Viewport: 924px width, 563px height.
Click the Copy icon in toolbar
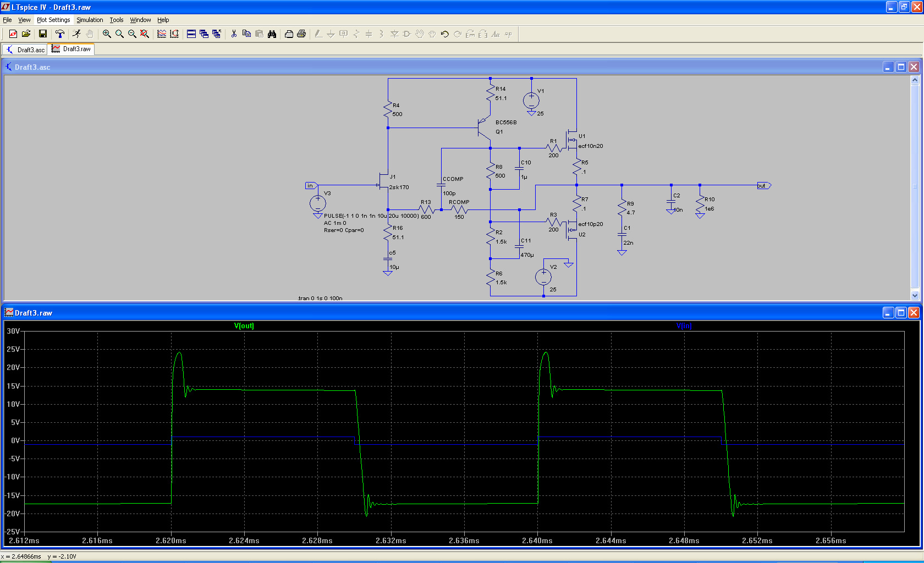point(246,34)
